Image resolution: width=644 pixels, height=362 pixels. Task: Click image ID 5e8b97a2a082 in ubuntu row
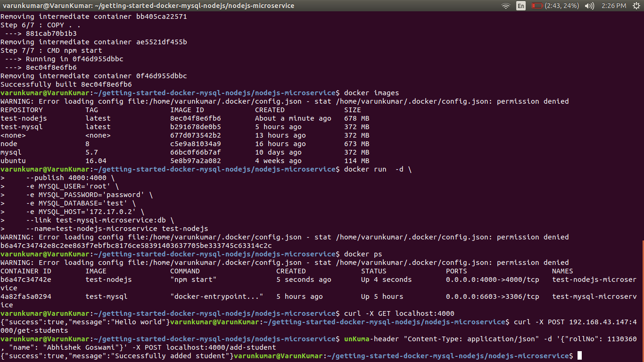(196, 161)
